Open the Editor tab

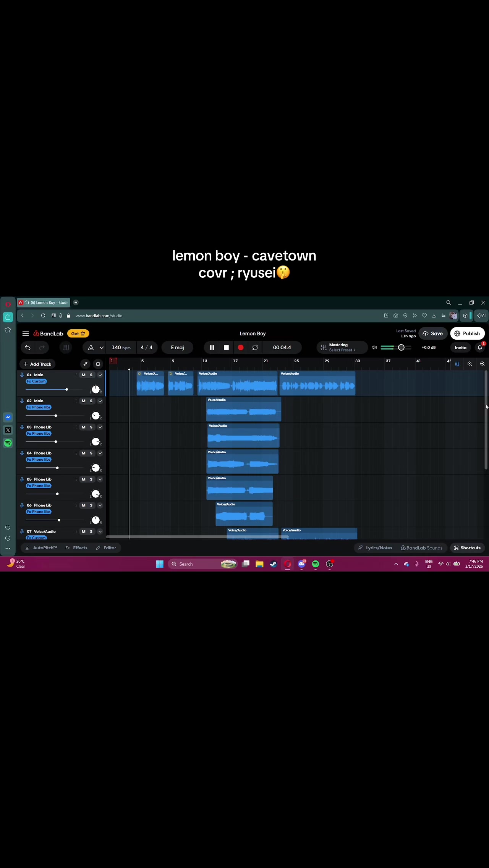coord(106,548)
